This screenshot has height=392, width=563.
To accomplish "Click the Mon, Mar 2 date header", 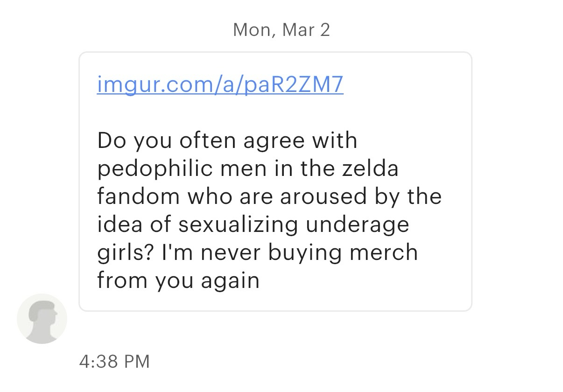I will 281,30.
